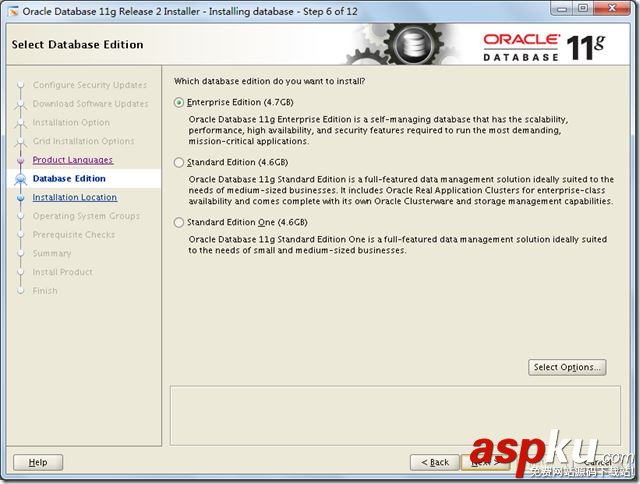The height and width of the screenshot is (484, 640).
Task: Click the Product Languages step marker dot
Action: pos(20,160)
